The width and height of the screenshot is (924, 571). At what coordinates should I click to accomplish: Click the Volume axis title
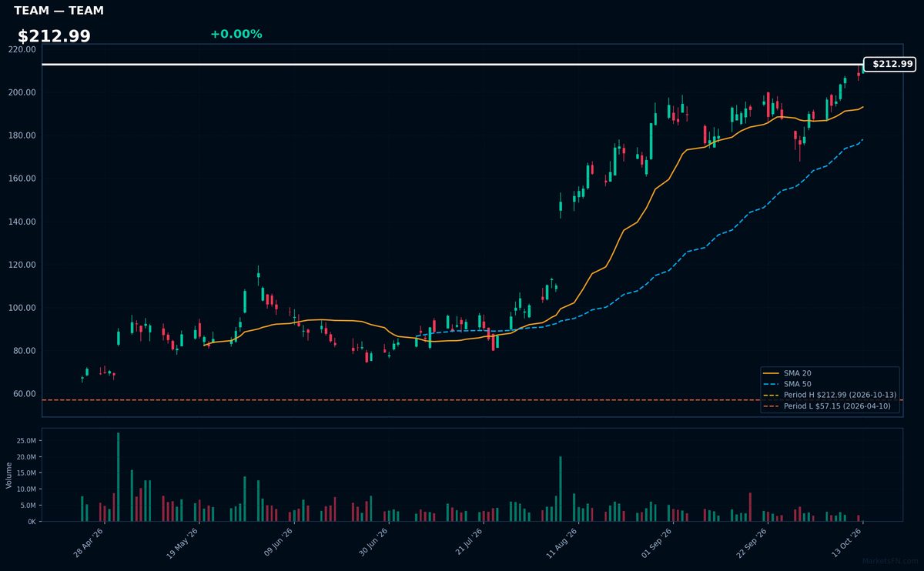9,475
